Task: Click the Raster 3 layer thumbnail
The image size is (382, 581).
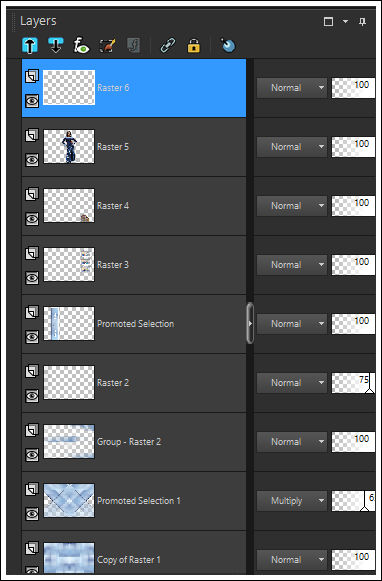Action: 69,265
